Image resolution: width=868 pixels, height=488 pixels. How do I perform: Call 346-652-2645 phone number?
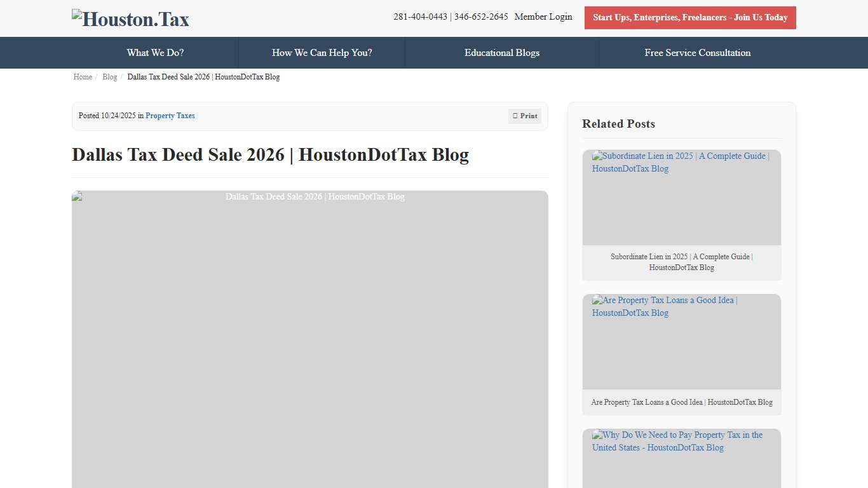point(481,17)
